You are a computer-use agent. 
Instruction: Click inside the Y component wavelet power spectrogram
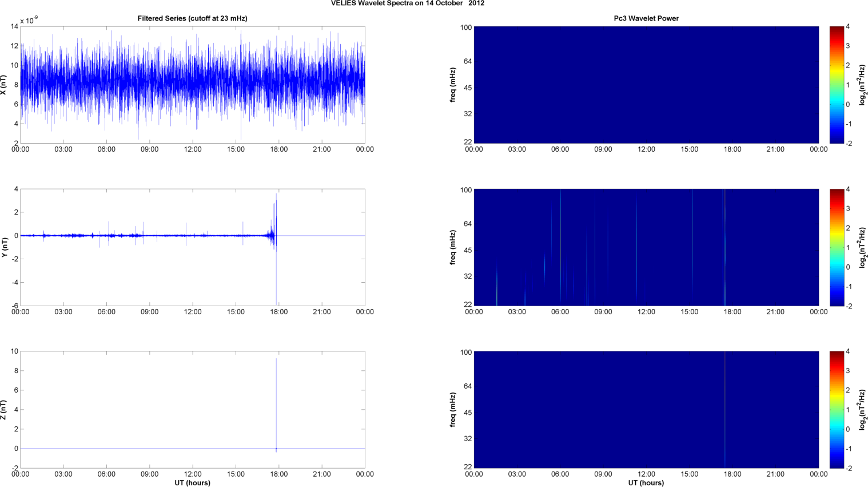pos(646,247)
